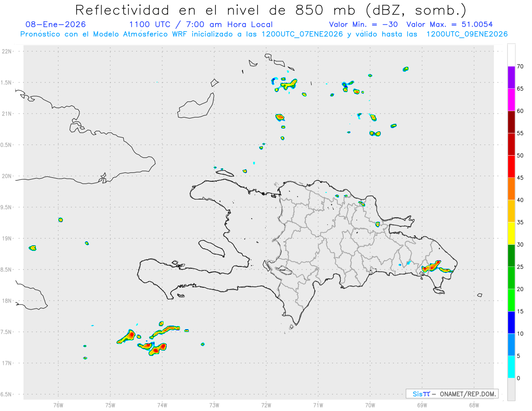532x411 pixels.
Task: Select the medium green 20–25 dBZ colorbar segment
Action: pyautogui.click(x=511, y=278)
